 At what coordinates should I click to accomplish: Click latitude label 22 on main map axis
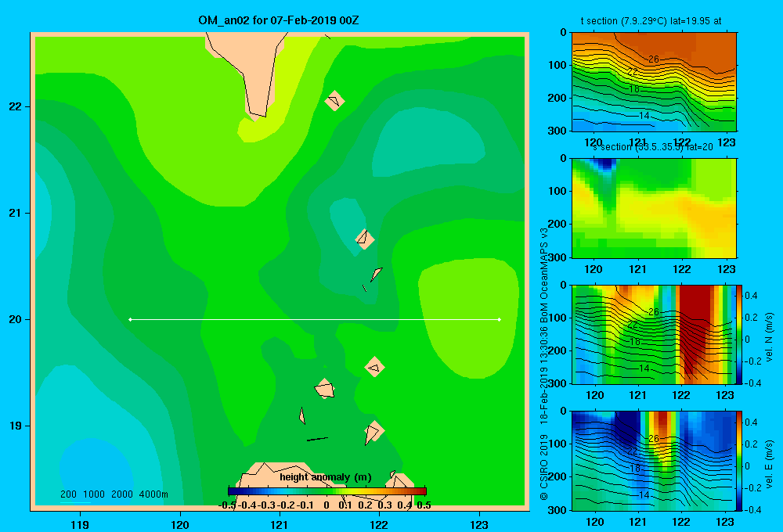point(16,107)
